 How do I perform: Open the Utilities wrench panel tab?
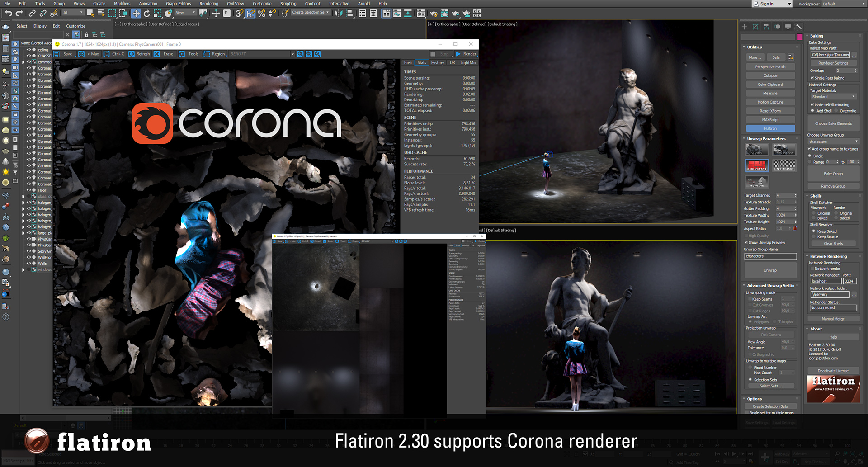click(x=799, y=27)
